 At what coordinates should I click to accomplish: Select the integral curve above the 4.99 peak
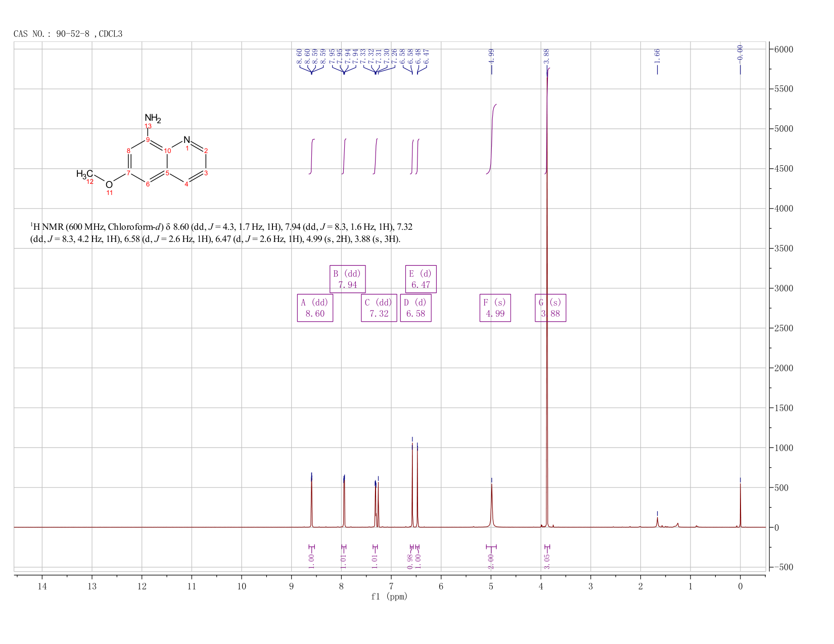coord(491,139)
